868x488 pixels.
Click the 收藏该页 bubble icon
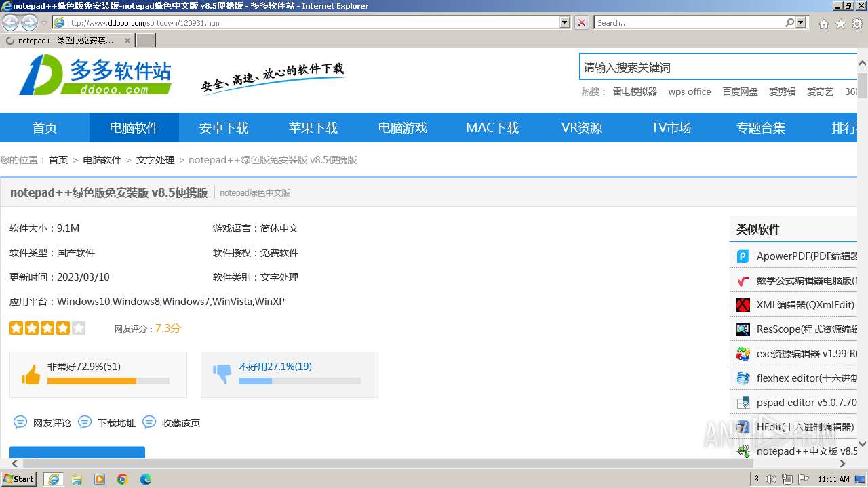[x=149, y=422]
